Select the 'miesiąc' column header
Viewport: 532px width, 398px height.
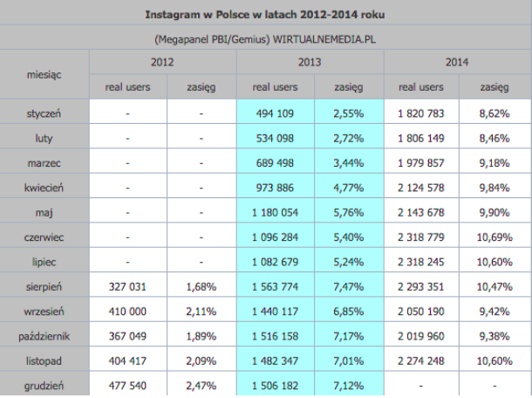(x=44, y=75)
